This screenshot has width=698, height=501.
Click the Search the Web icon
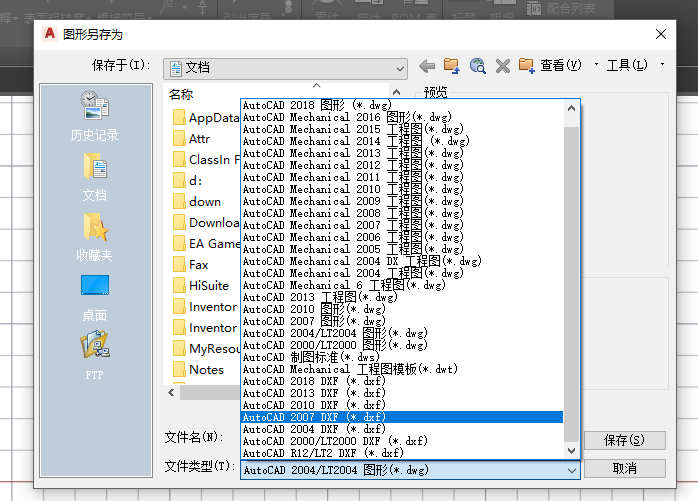[478, 66]
